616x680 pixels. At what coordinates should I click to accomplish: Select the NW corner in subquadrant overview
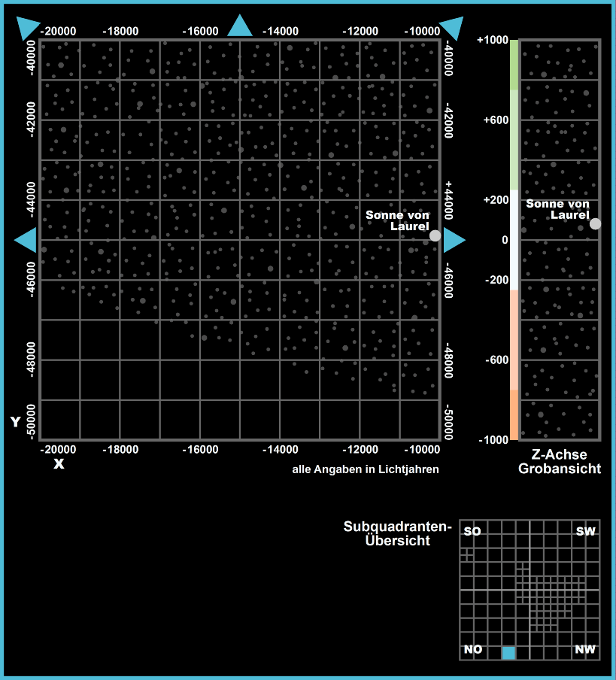(x=585, y=649)
